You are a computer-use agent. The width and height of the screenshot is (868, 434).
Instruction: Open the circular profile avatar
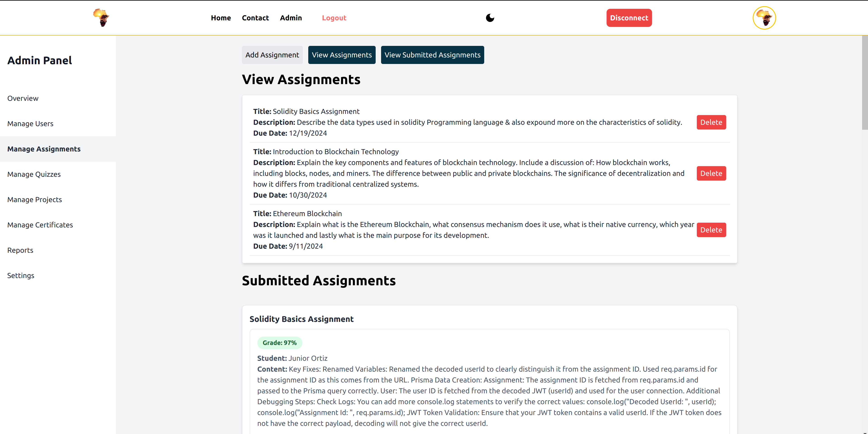click(764, 18)
